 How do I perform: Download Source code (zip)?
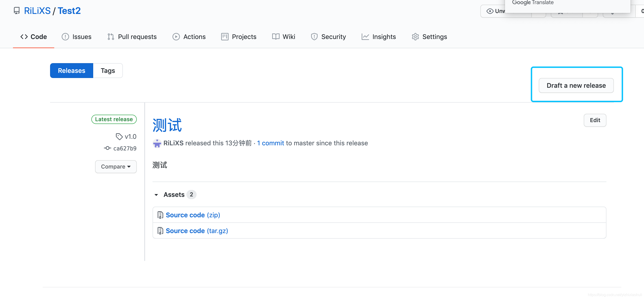point(193,215)
